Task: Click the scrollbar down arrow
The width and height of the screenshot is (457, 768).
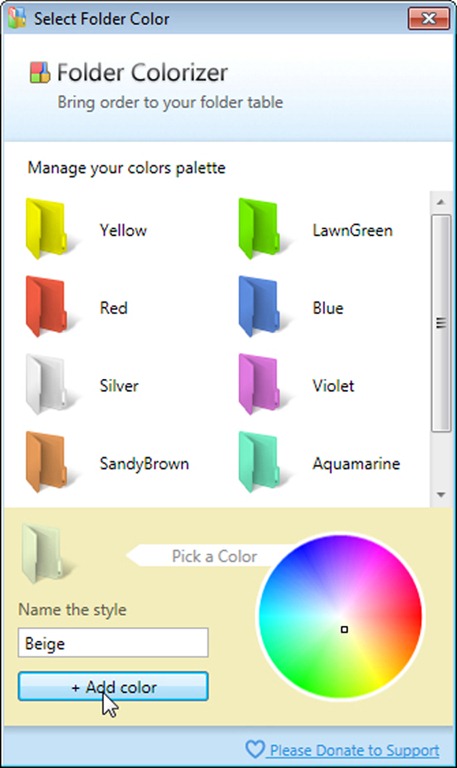Action: [x=441, y=495]
